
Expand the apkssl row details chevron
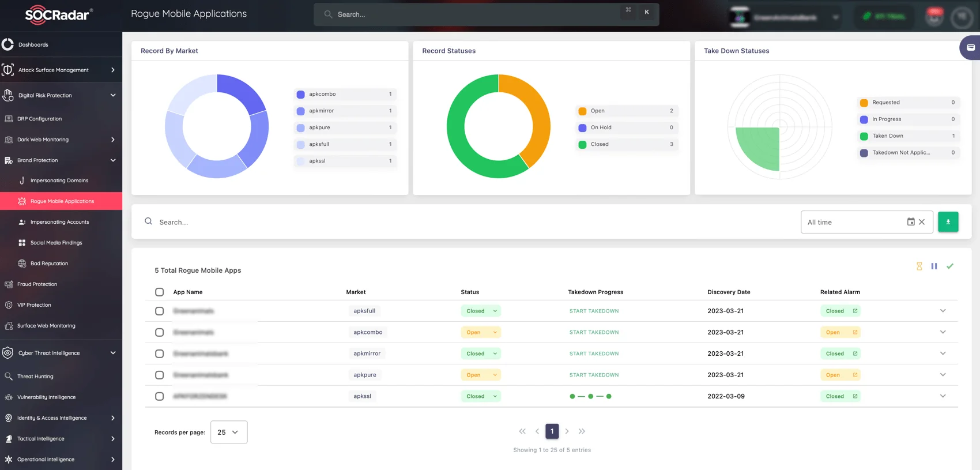[943, 396]
